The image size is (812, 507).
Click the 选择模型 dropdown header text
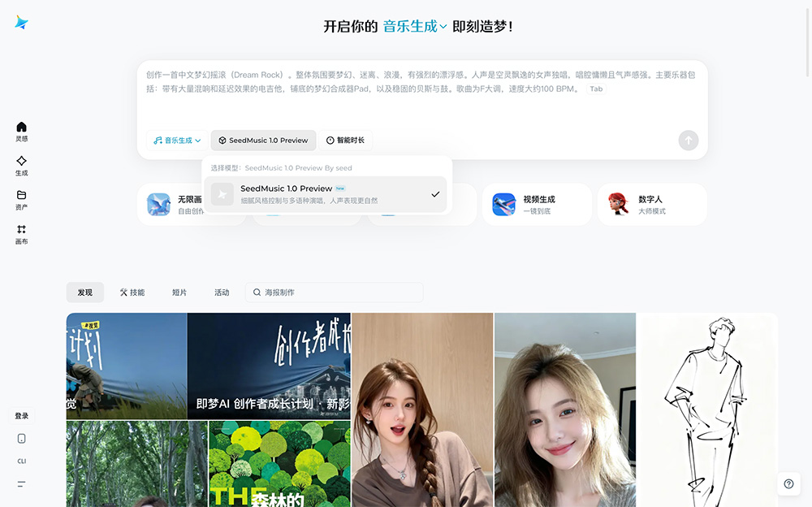point(281,168)
